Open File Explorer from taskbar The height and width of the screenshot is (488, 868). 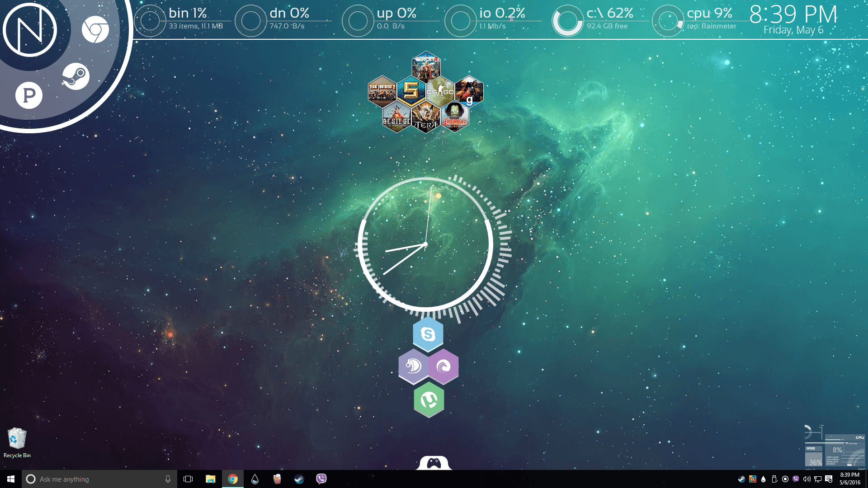(x=210, y=479)
